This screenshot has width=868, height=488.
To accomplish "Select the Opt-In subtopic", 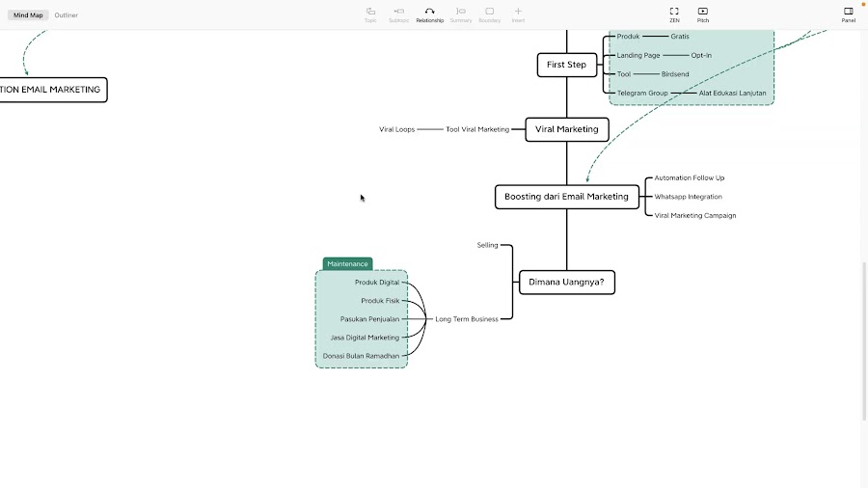I will (701, 55).
